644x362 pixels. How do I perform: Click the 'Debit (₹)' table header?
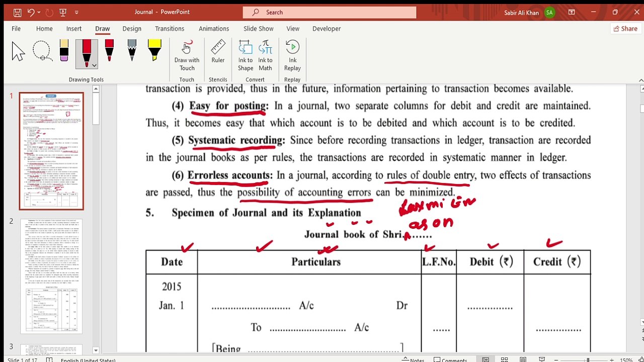coord(491,261)
